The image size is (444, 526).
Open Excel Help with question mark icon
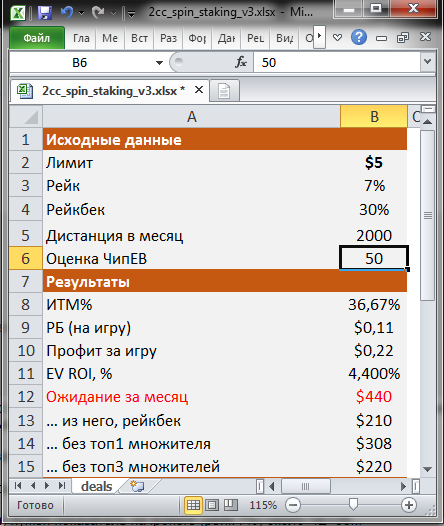(x=359, y=37)
